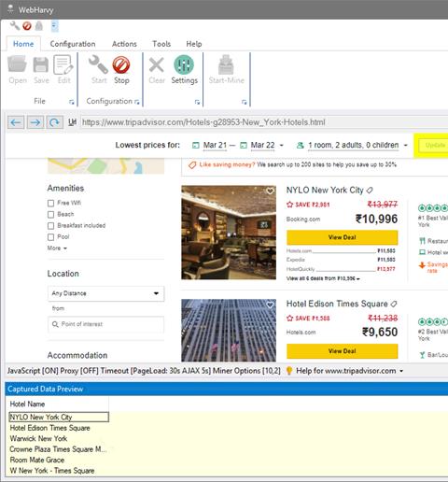Viewport: 448px width, 482px height.
Task: Click the URL icon beside address bar
Action: (x=72, y=122)
